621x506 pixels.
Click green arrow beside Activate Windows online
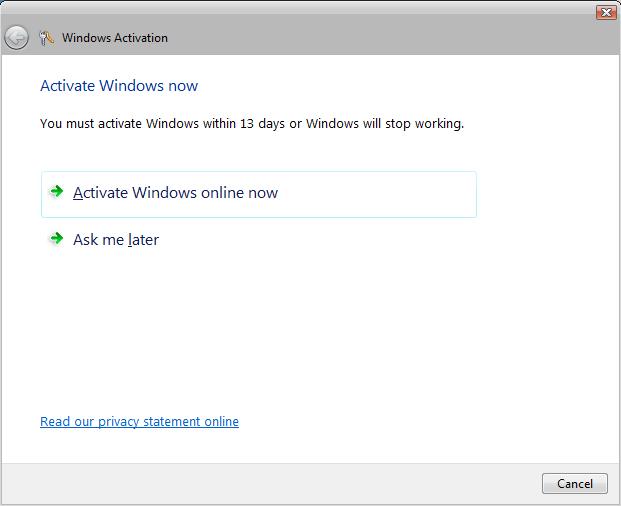pyautogui.click(x=57, y=192)
